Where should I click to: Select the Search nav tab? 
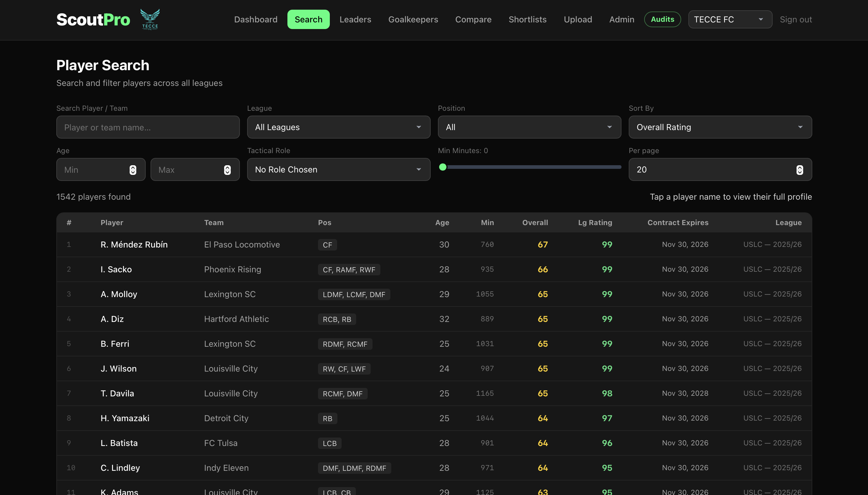(x=308, y=19)
